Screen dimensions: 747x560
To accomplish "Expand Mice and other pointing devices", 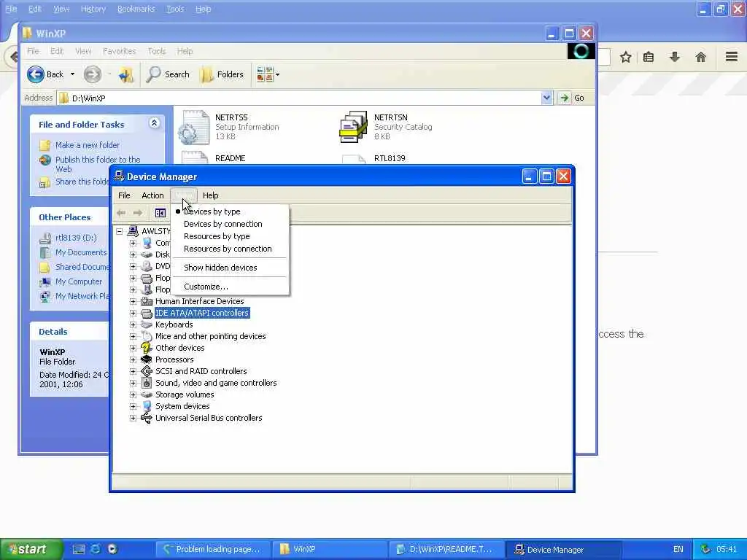I will coord(133,336).
